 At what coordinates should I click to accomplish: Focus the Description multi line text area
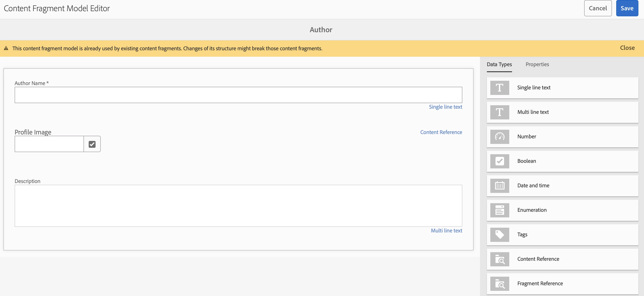pyautogui.click(x=238, y=206)
